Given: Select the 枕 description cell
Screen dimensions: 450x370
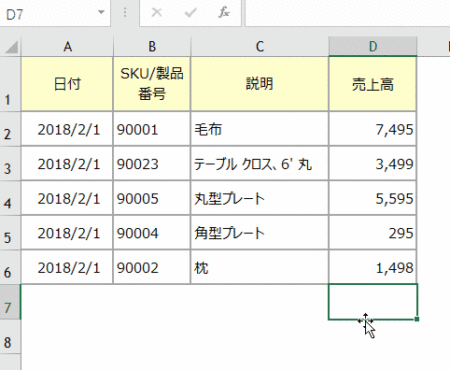Looking at the screenshot, I should click(260, 267).
